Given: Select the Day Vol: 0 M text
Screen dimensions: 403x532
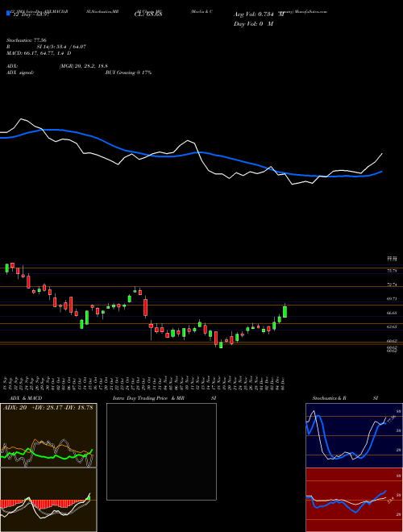Looking at the screenshot, I should coord(253,24).
